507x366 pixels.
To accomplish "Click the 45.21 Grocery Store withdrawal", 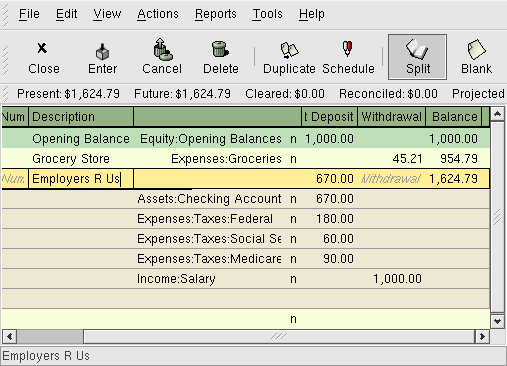I will coord(407,159).
